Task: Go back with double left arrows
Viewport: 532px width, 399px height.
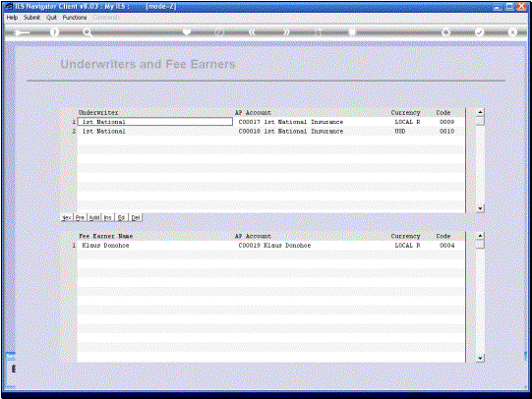Action: pyautogui.click(x=252, y=32)
